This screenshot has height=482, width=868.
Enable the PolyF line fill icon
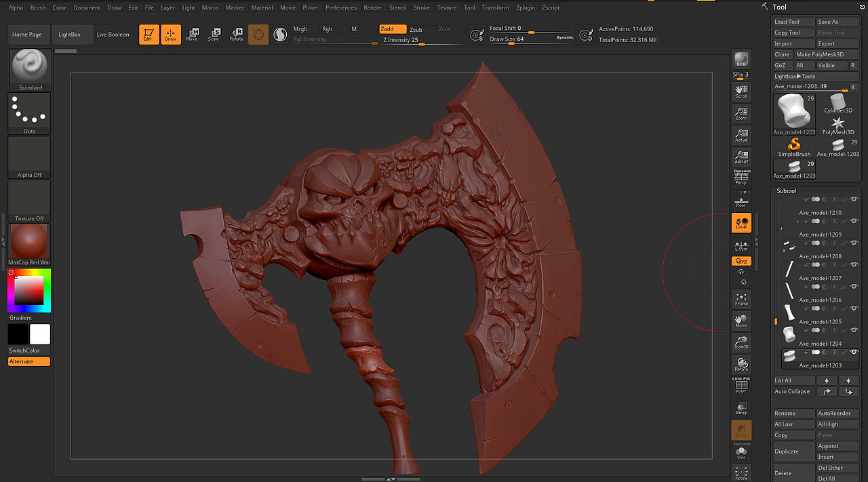(741, 386)
